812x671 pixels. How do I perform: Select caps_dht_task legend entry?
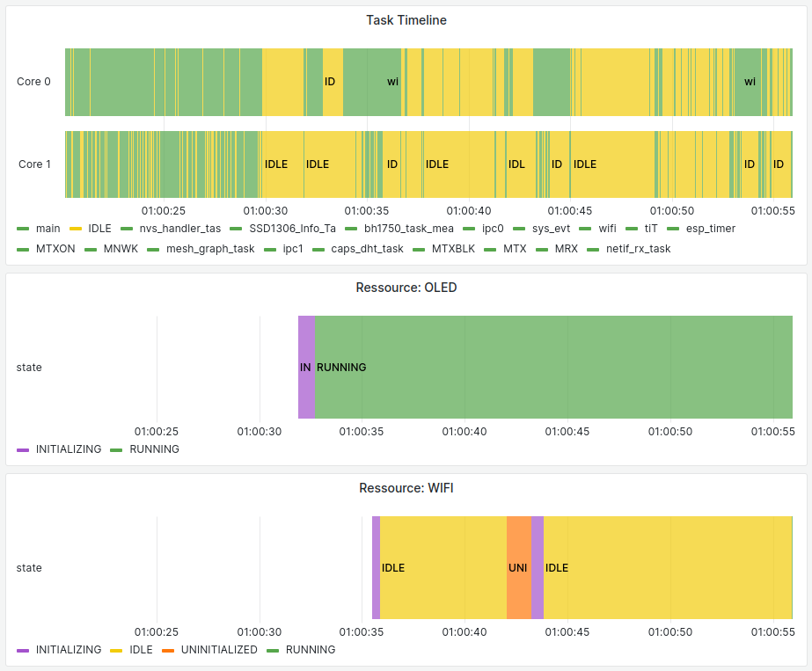[367, 249]
